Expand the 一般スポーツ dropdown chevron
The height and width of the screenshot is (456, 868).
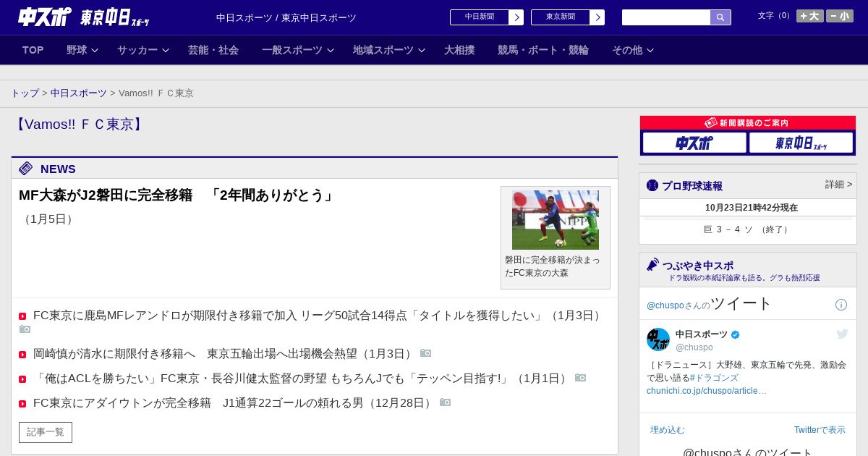[x=331, y=51]
